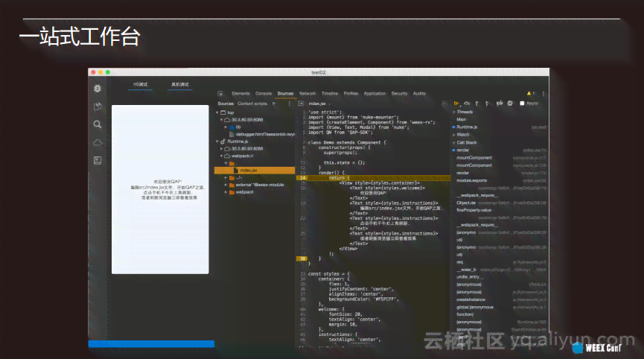Select first mountComponent call stack frame
The height and width of the screenshot is (359, 644).
(474, 158)
